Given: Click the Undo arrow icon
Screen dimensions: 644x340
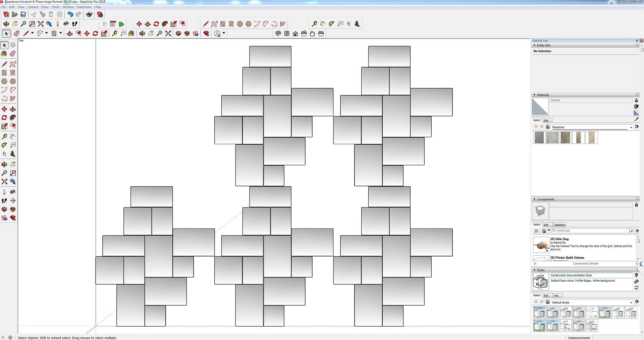Looking at the screenshot, I should [x=70, y=14].
